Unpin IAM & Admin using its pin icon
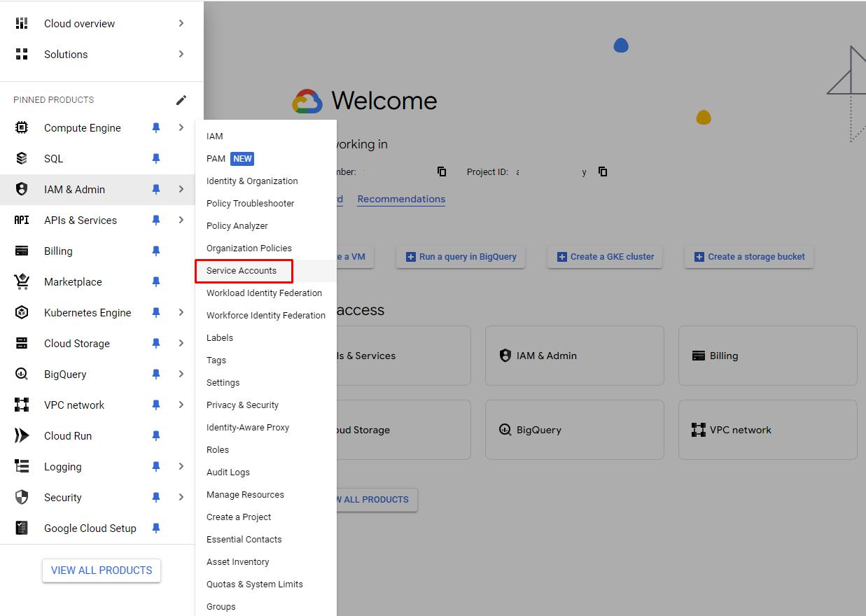 pyautogui.click(x=156, y=189)
